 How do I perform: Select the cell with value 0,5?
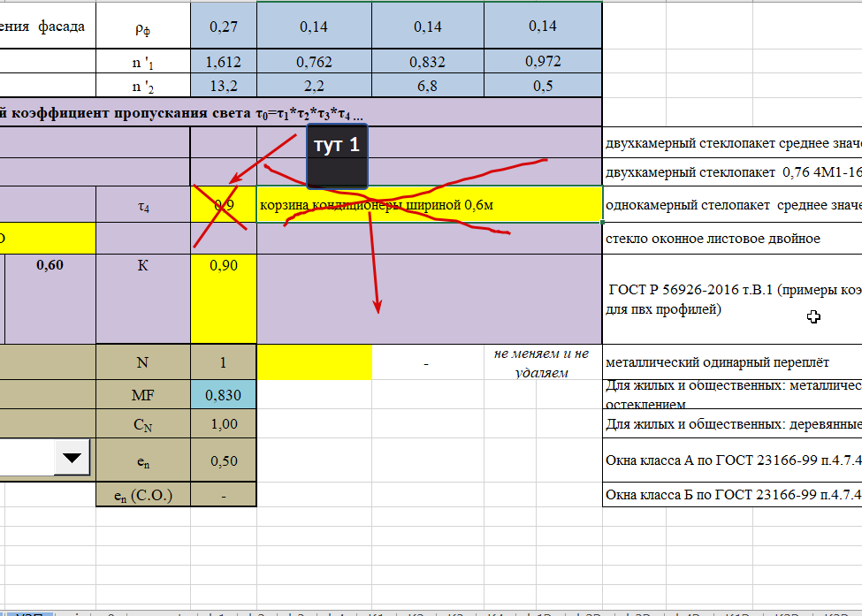543,86
